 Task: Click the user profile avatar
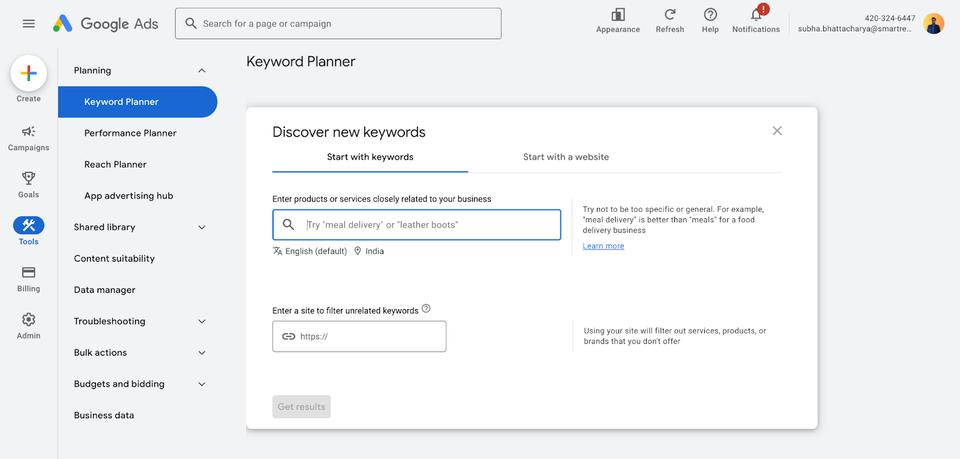click(x=934, y=24)
